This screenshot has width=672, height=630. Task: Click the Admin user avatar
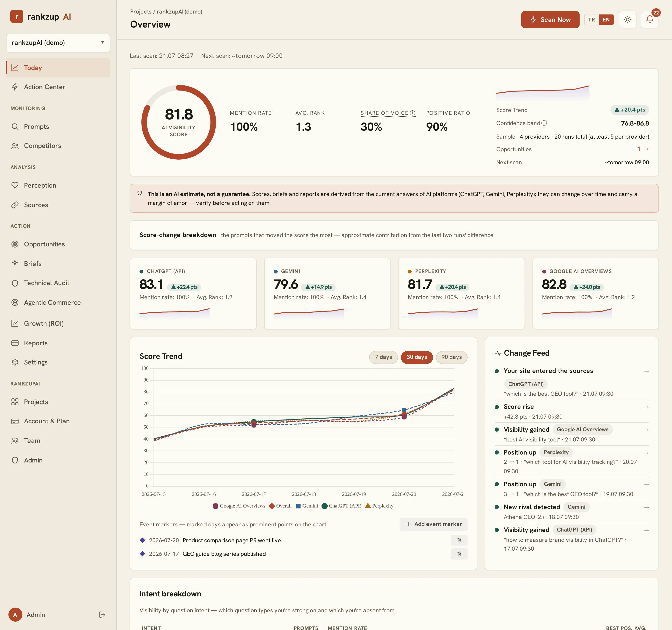(15, 614)
